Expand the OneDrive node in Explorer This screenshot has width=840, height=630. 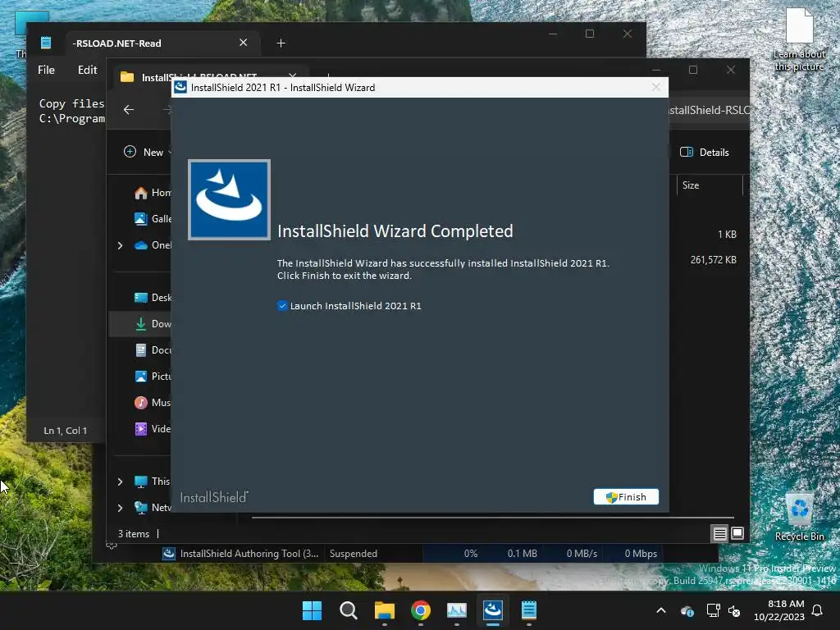(120, 245)
